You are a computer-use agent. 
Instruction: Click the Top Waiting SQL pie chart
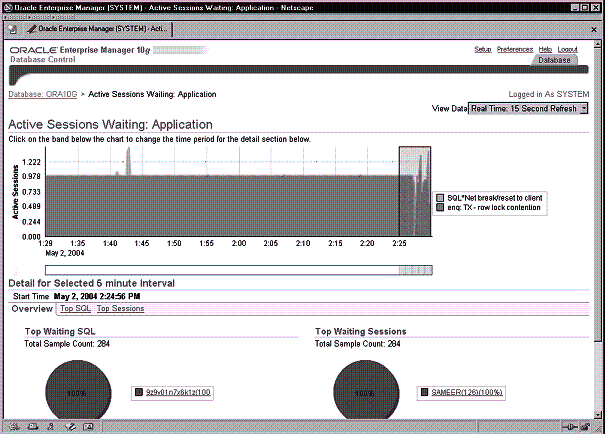[x=78, y=390]
